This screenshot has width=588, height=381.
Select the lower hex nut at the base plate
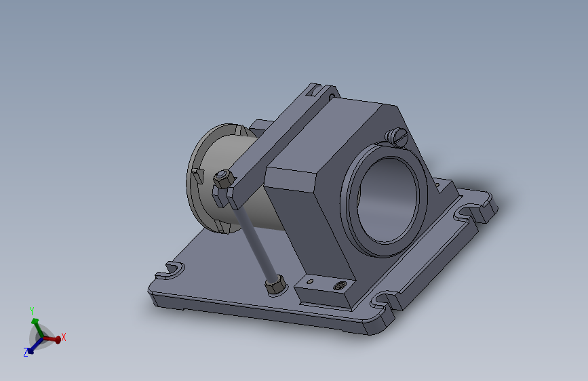[275, 286]
